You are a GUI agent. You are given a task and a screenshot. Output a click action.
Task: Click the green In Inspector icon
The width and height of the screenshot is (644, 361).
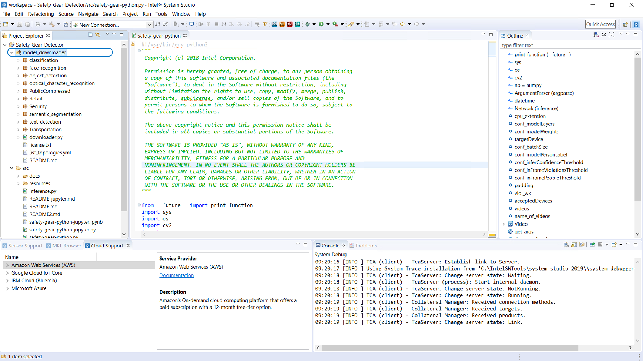[x=297, y=24]
